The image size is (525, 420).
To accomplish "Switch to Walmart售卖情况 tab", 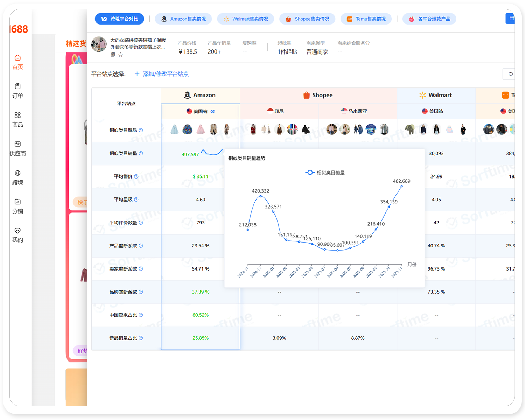I will tap(246, 19).
